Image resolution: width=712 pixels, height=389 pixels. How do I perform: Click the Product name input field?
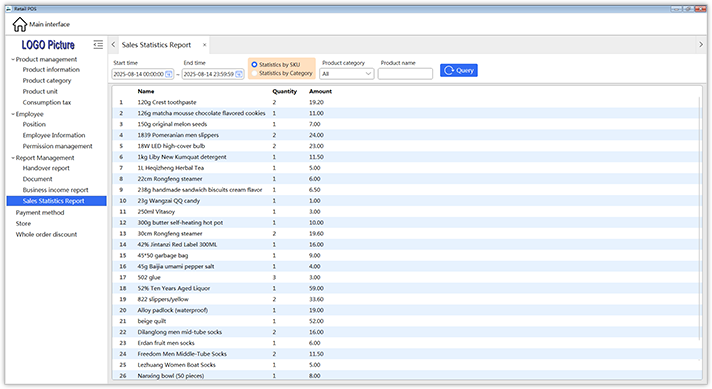coord(405,74)
